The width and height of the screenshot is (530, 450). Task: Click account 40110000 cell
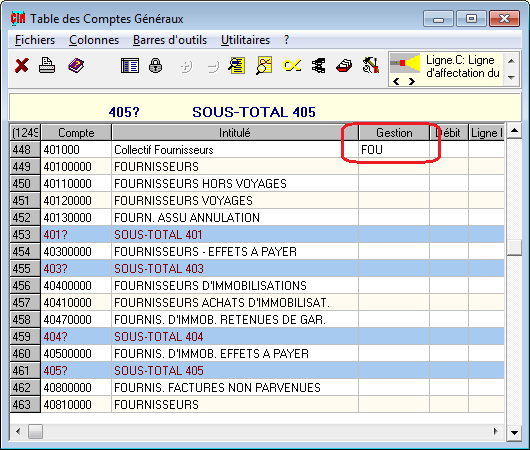point(76,184)
